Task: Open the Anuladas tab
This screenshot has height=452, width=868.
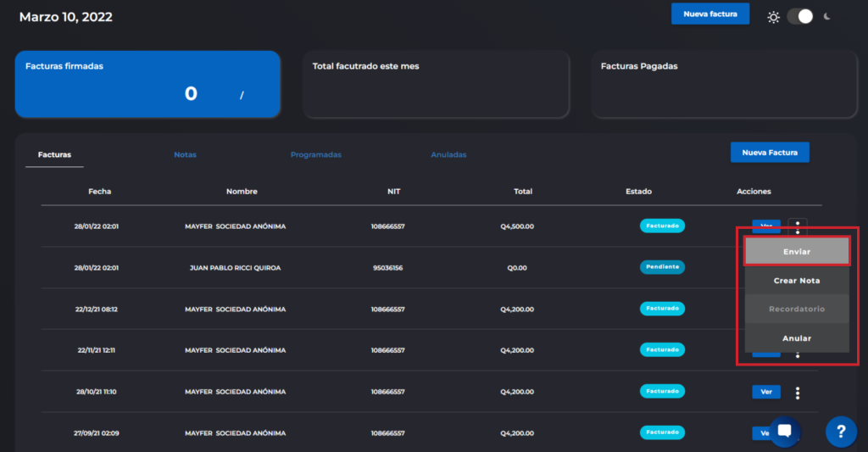Action: 448,155
